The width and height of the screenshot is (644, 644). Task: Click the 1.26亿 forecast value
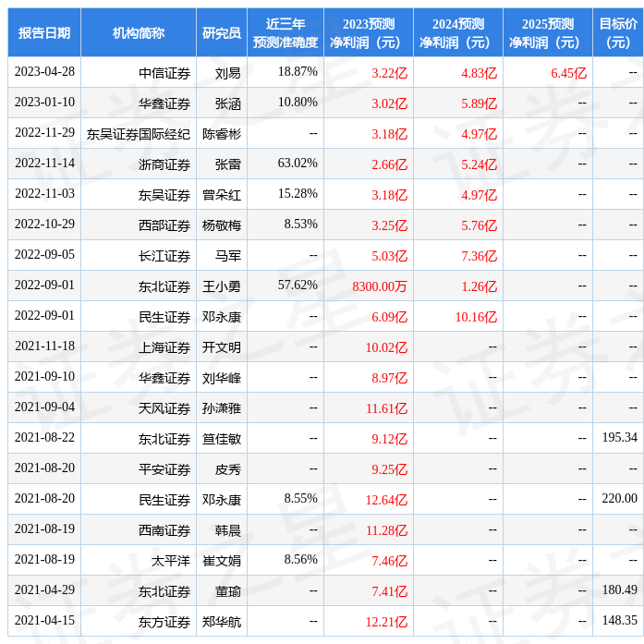[480, 286]
